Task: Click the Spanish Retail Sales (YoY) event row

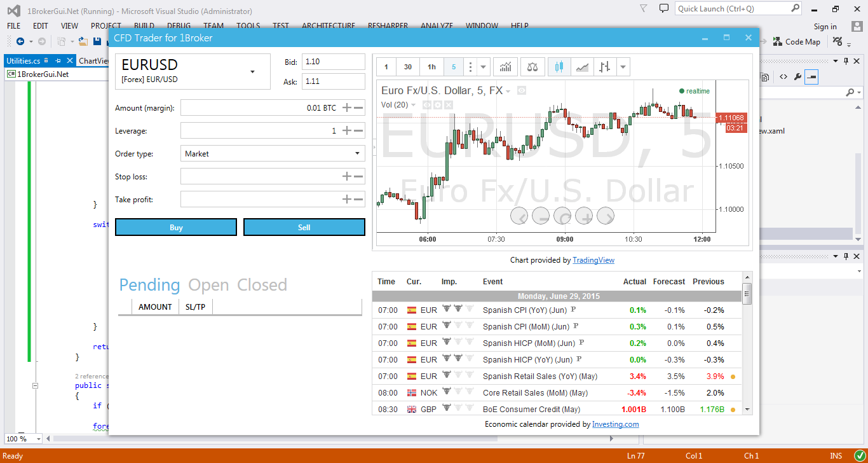Action: click(x=557, y=377)
